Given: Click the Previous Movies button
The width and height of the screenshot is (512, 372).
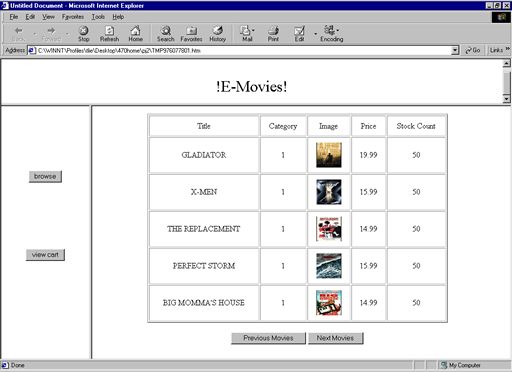Looking at the screenshot, I should click(x=268, y=338).
